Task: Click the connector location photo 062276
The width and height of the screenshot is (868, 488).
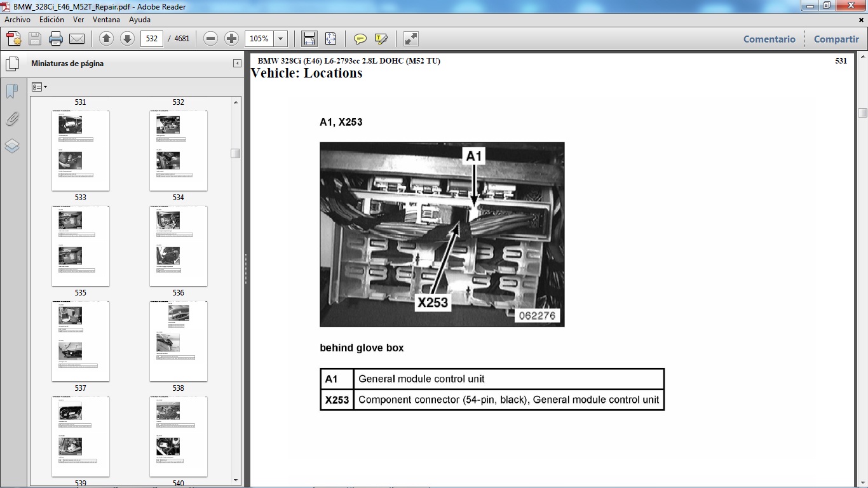Action: pos(442,234)
